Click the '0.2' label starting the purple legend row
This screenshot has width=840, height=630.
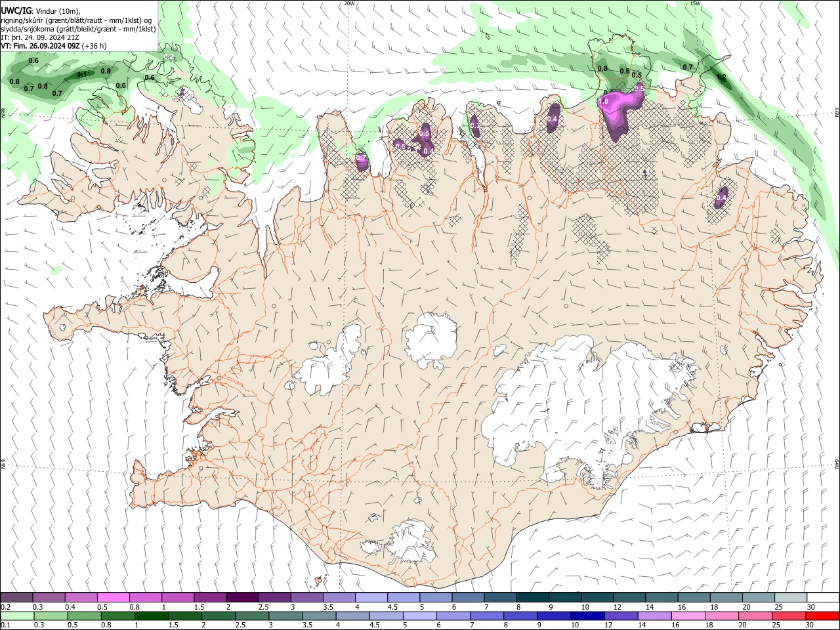[x=5, y=607]
